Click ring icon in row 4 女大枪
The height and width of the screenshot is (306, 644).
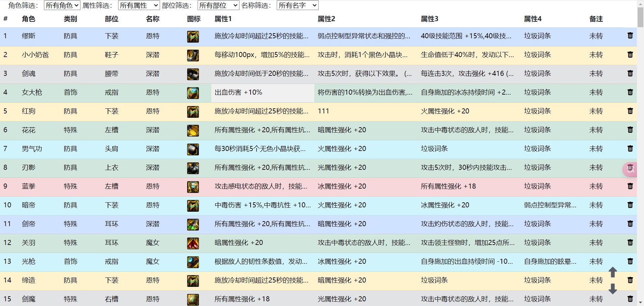pos(193,93)
